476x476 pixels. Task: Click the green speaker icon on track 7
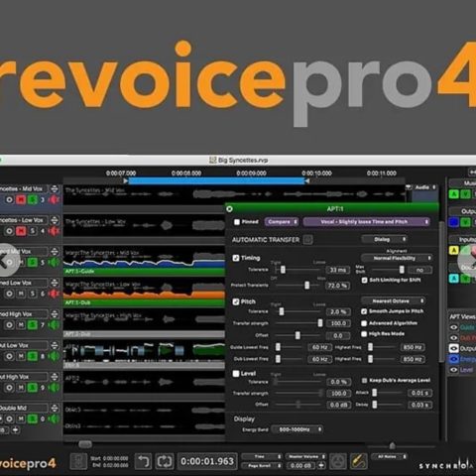(54, 325)
